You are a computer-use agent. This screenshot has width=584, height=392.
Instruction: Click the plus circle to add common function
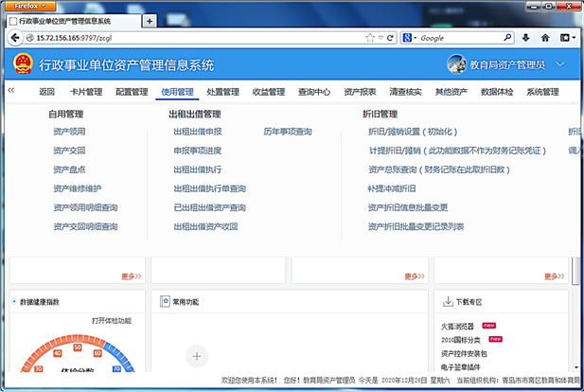tap(197, 356)
